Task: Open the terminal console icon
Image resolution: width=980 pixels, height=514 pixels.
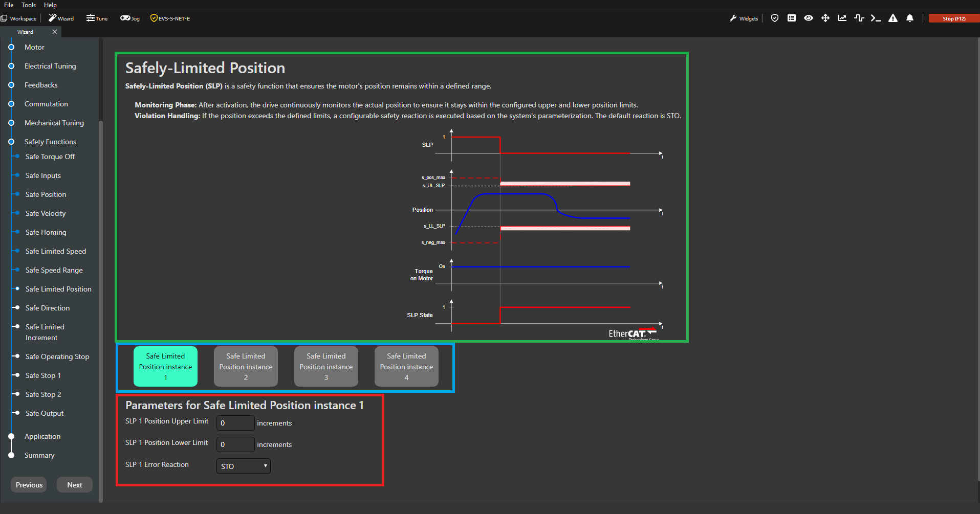Action: [876, 18]
